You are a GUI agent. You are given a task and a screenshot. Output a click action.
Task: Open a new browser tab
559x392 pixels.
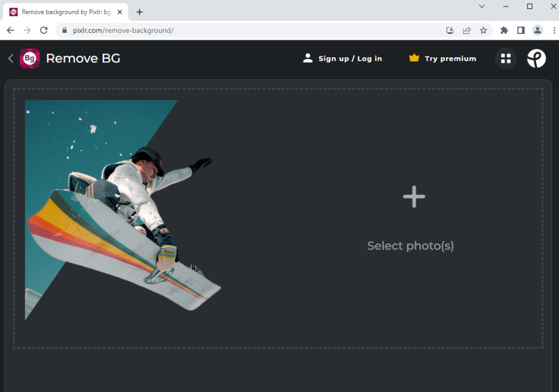(140, 11)
